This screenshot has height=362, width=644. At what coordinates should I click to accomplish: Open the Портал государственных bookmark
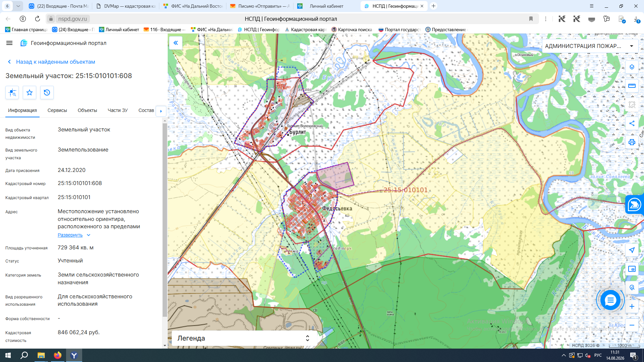(x=399, y=29)
